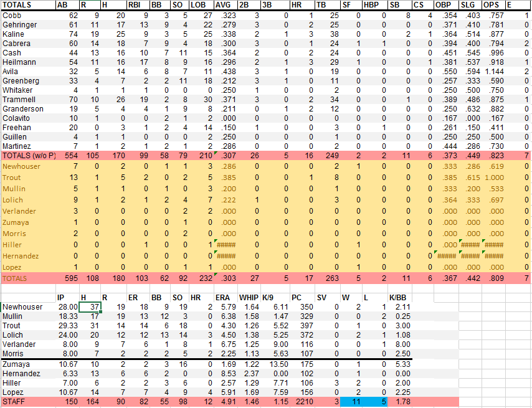
Task: Select Newhouser in the yellow batting section
Action: (21, 166)
